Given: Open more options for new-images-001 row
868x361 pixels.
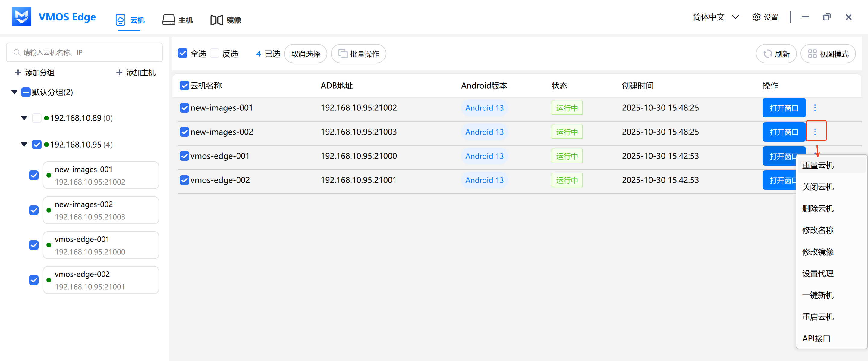Looking at the screenshot, I should (x=815, y=108).
